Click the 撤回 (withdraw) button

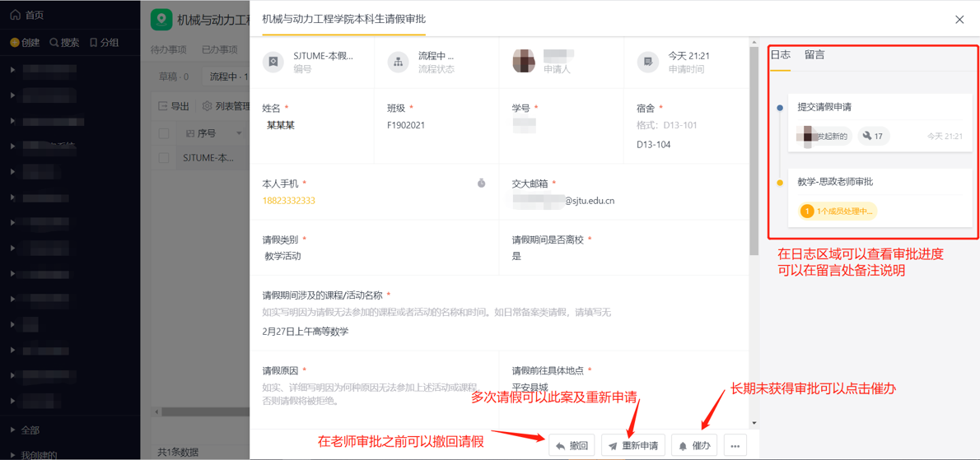[572, 445]
